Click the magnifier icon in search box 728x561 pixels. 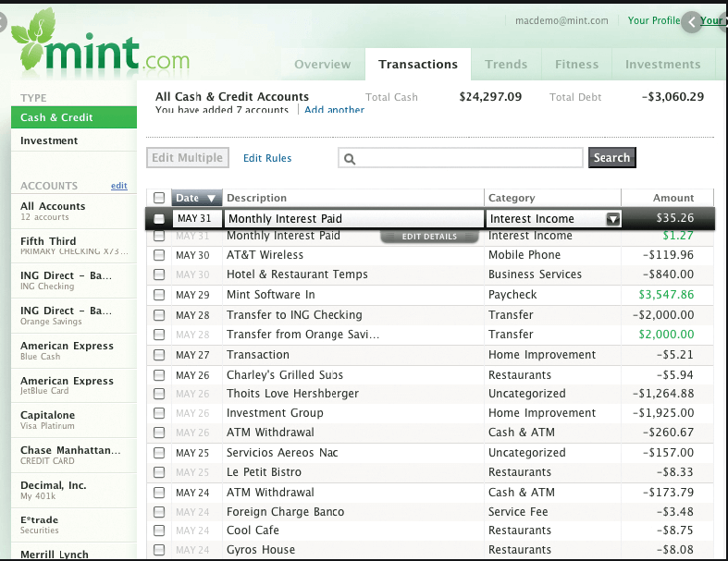point(350,159)
